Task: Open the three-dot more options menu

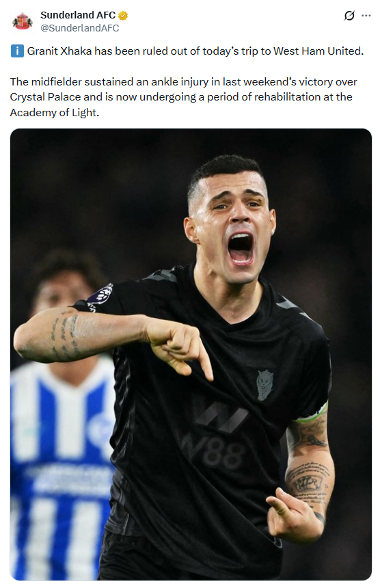Action: (x=366, y=16)
